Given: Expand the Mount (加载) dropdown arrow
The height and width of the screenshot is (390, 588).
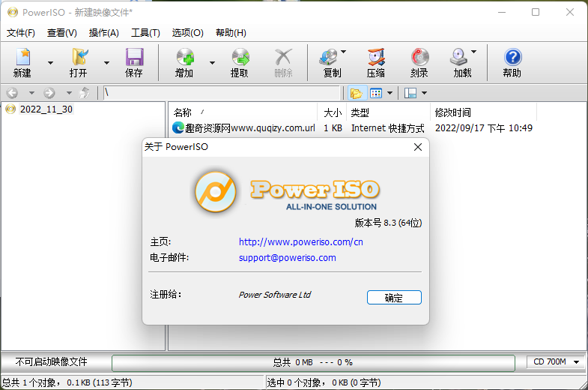Looking at the screenshot, I should coord(474,52).
